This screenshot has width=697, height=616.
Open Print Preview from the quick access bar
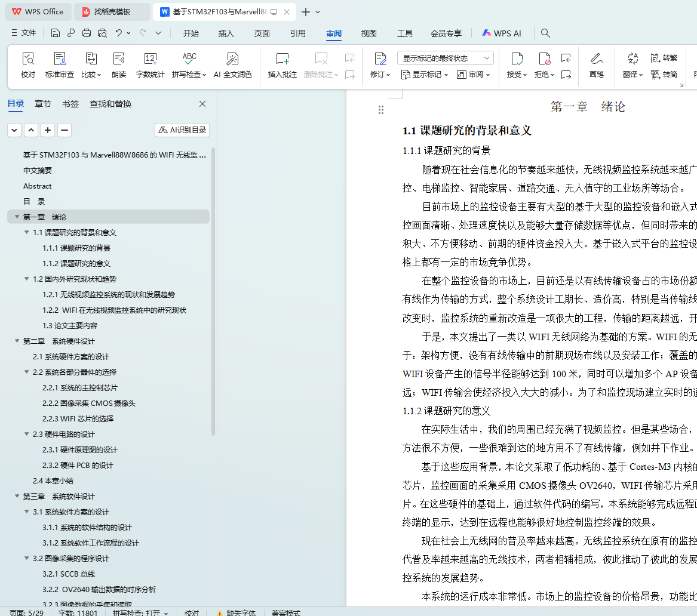click(102, 33)
